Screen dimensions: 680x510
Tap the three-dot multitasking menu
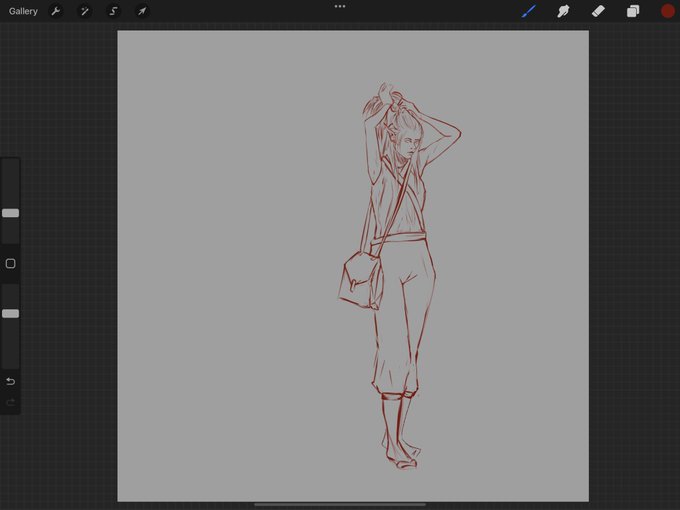click(x=340, y=7)
